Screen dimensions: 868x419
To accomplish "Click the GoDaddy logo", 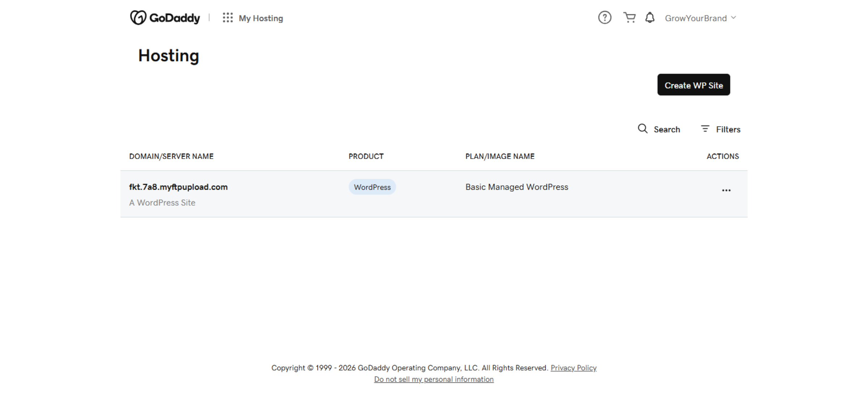I will click(x=165, y=17).
